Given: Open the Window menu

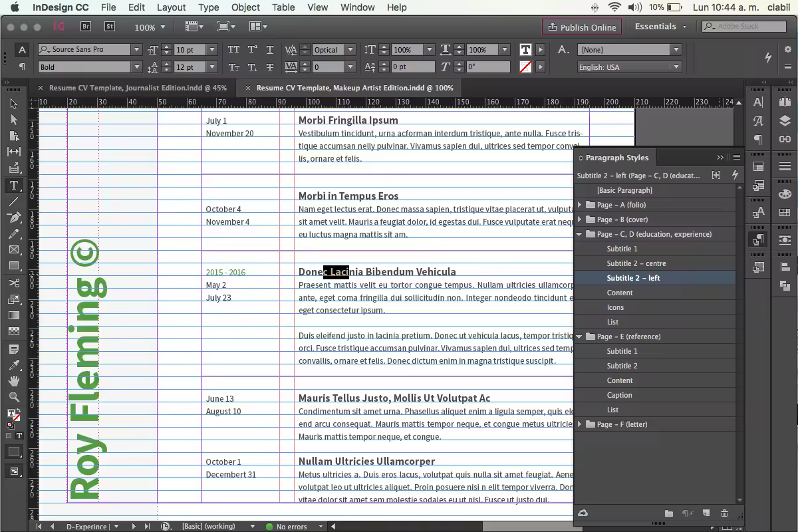Looking at the screenshot, I should [x=358, y=7].
